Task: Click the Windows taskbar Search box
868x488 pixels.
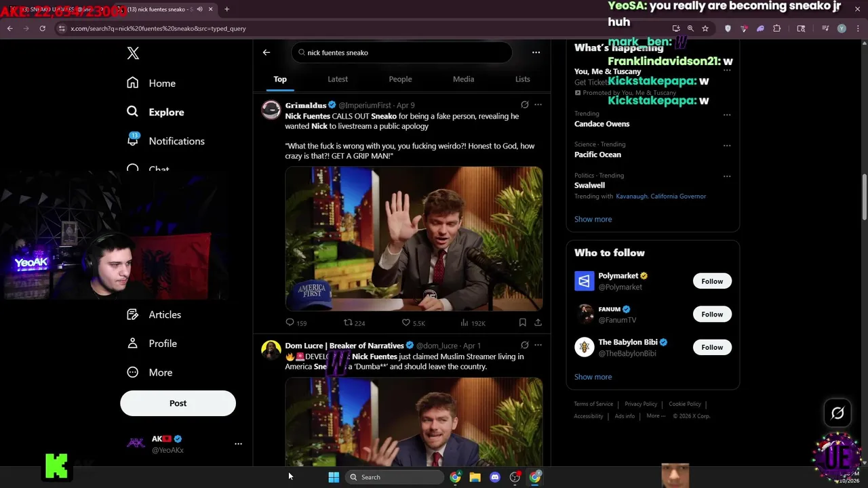Action: [x=395, y=477]
